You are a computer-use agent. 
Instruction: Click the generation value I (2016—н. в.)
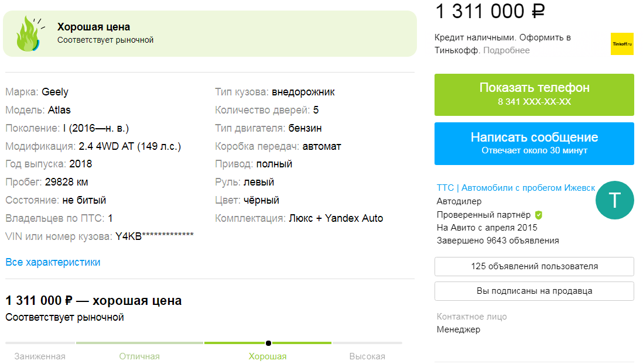pos(96,128)
